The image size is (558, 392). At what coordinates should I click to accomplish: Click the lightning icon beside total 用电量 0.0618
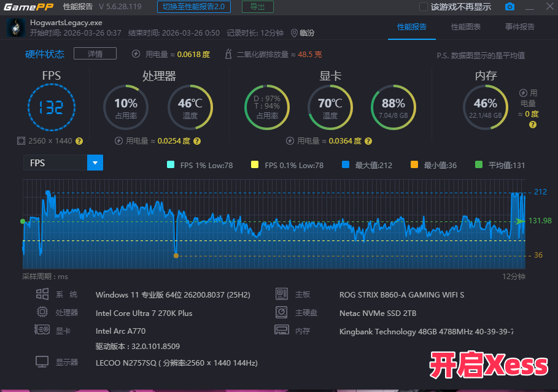tap(136, 54)
